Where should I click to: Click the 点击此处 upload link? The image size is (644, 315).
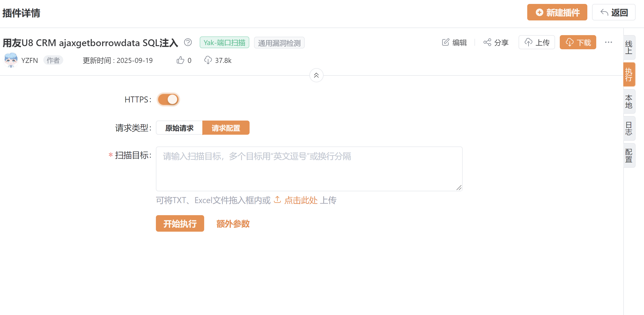click(301, 200)
